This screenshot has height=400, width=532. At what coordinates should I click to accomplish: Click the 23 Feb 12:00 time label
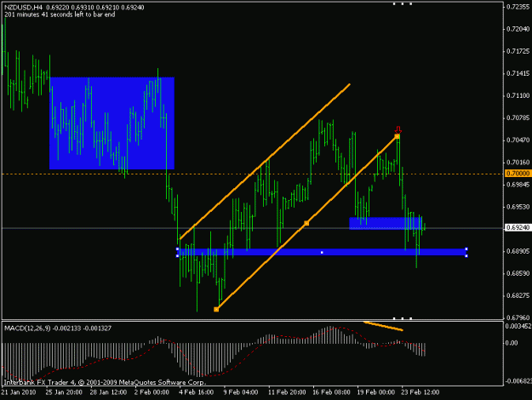[x=420, y=392]
